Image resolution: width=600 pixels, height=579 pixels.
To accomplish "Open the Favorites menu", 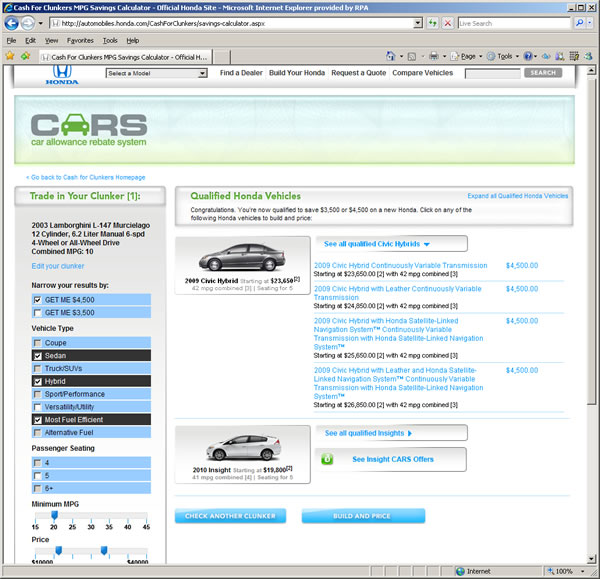I will coord(80,40).
